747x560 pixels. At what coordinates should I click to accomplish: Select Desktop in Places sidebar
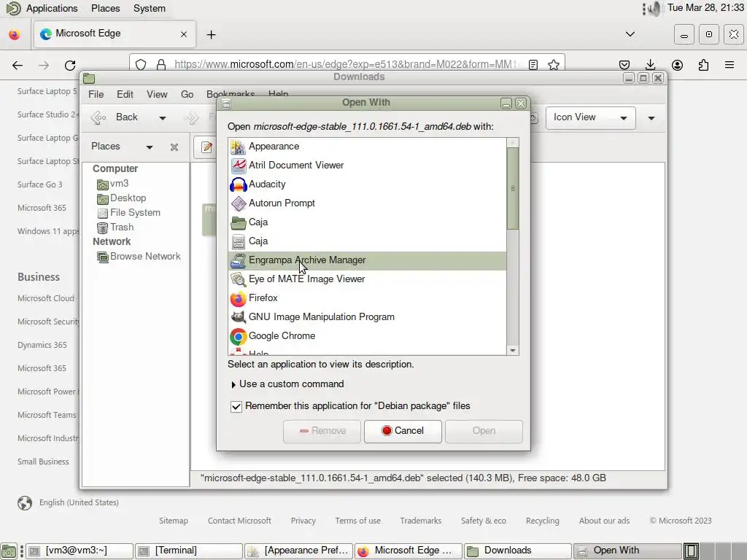tap(122, 198)
